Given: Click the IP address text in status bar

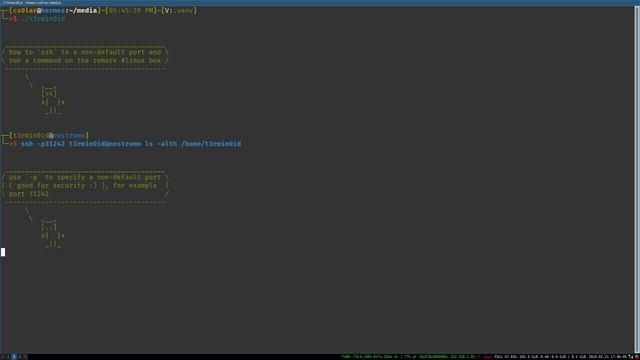Looking at the screenshot, I should tap(462, 357).
